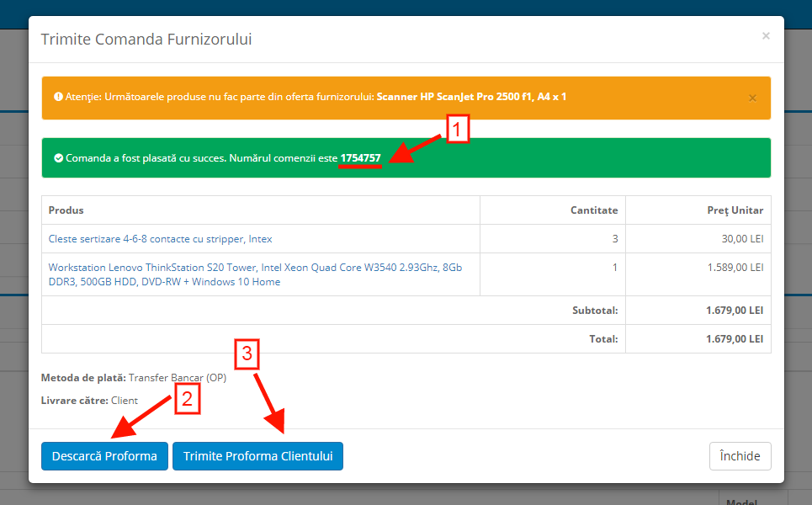Dismiss the orange warning alert

(752, 98)
